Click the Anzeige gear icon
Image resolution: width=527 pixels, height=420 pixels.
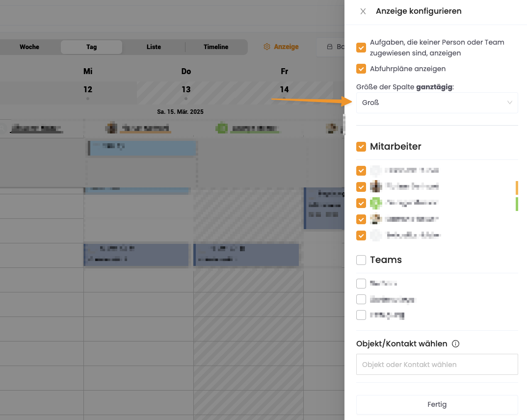coord(267,47)
